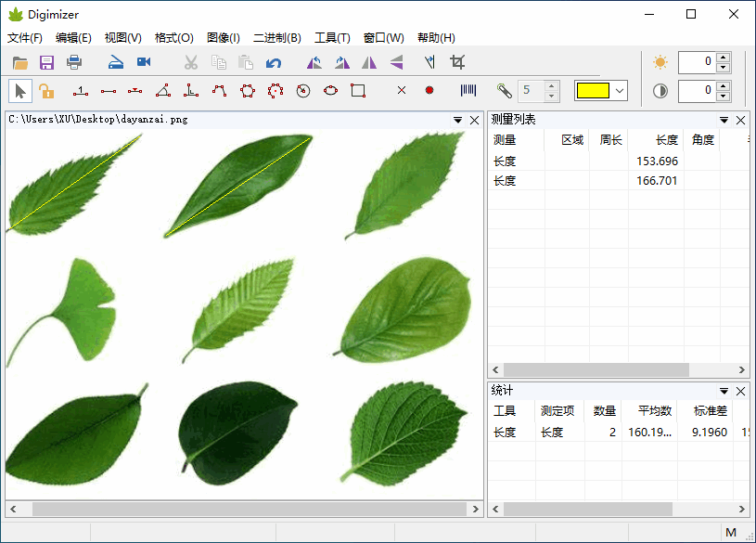This screenshot has height=543, width=756.
Task: Open the 测量列表 panel dropdown arrow
Action: (x=724, y=120)
